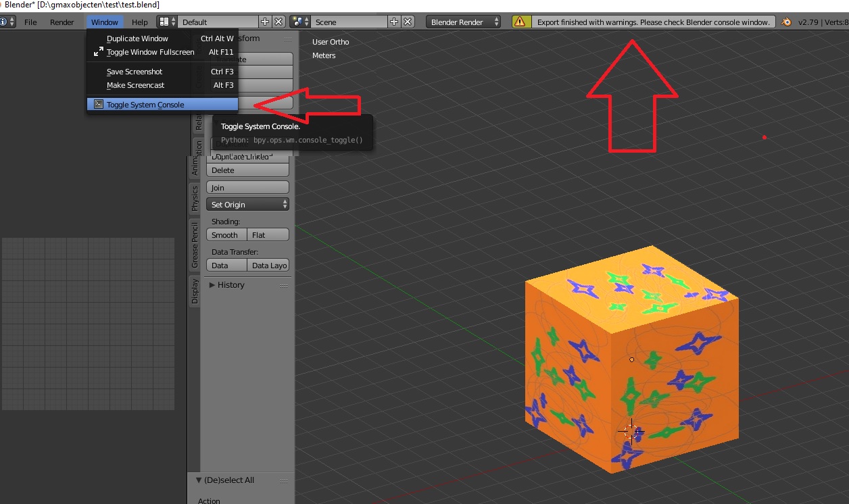Click the small orange object origin dot on cube
The image size is (849, 504).
[x=632, y=359]
